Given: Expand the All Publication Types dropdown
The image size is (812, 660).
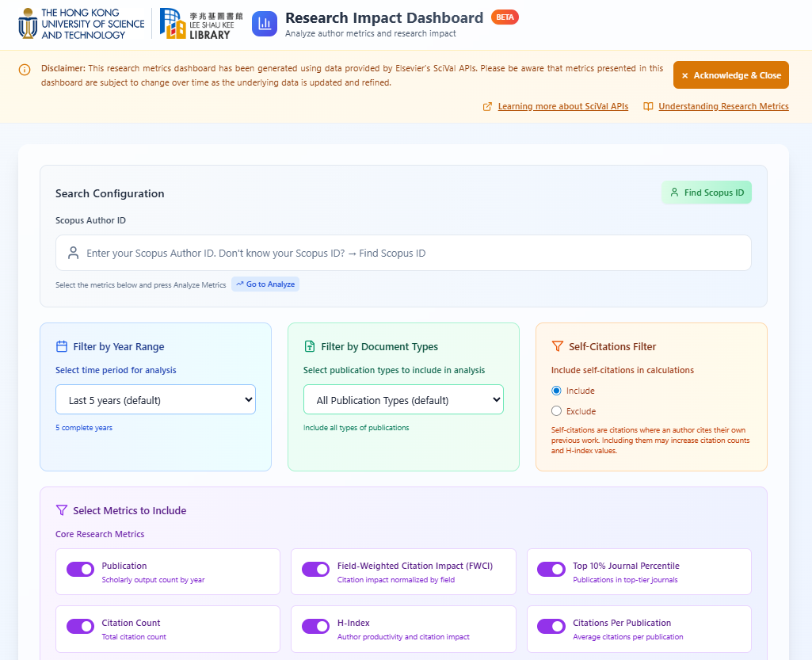Looking at the screenshot, I should click(403, 400).
